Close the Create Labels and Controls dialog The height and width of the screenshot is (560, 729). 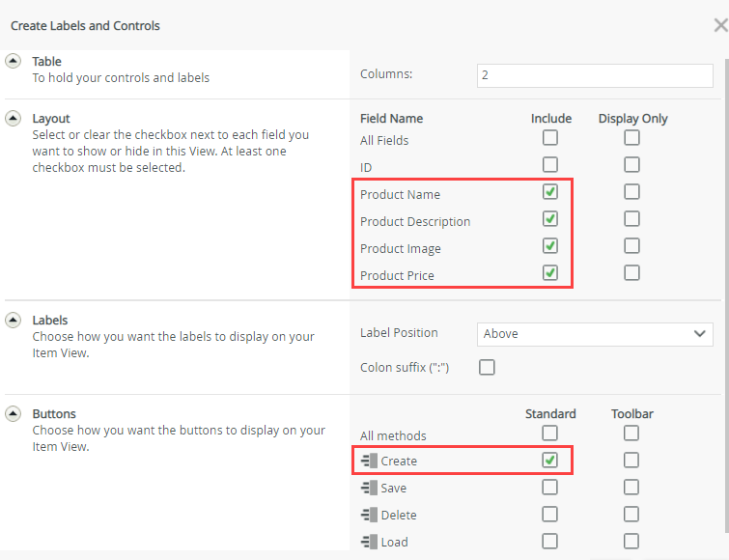(719, 25)
